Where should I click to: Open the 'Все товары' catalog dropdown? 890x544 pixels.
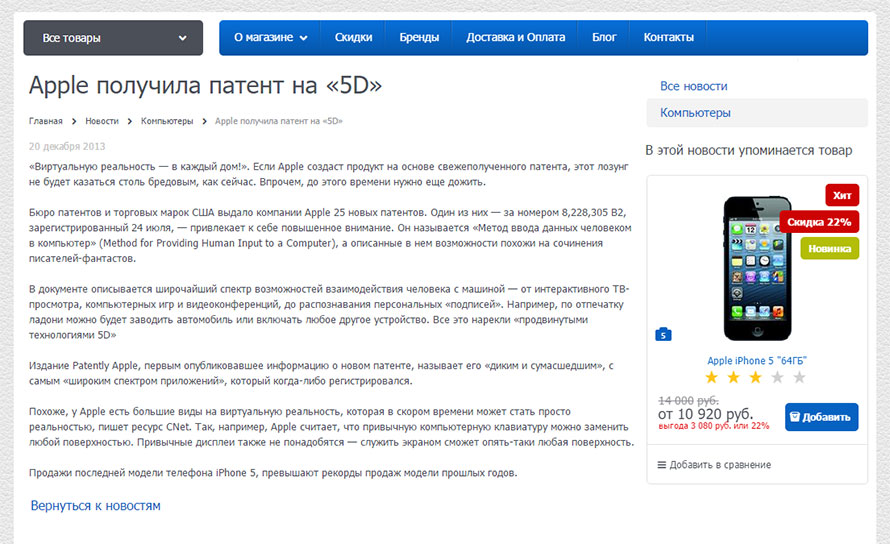[113, 38]
